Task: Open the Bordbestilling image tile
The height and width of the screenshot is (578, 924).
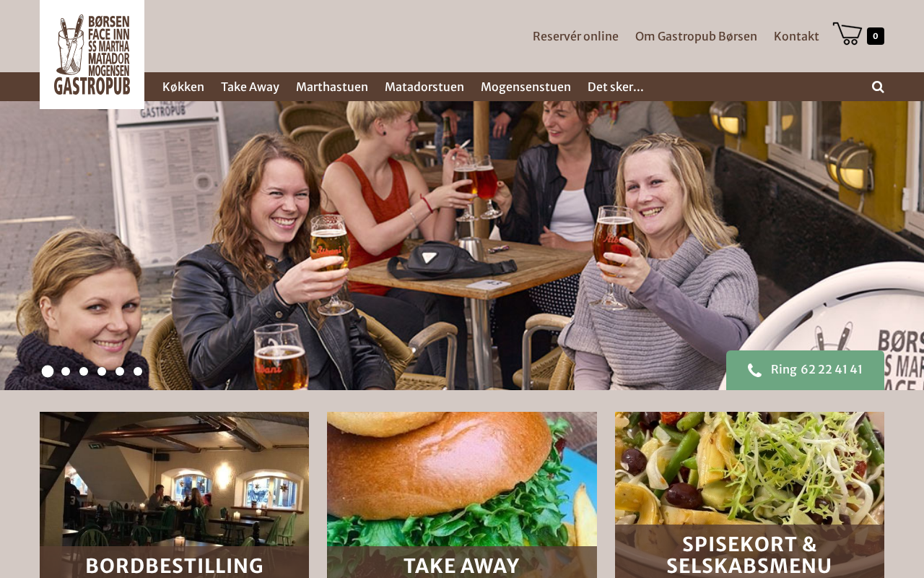Action: [174, 495]
